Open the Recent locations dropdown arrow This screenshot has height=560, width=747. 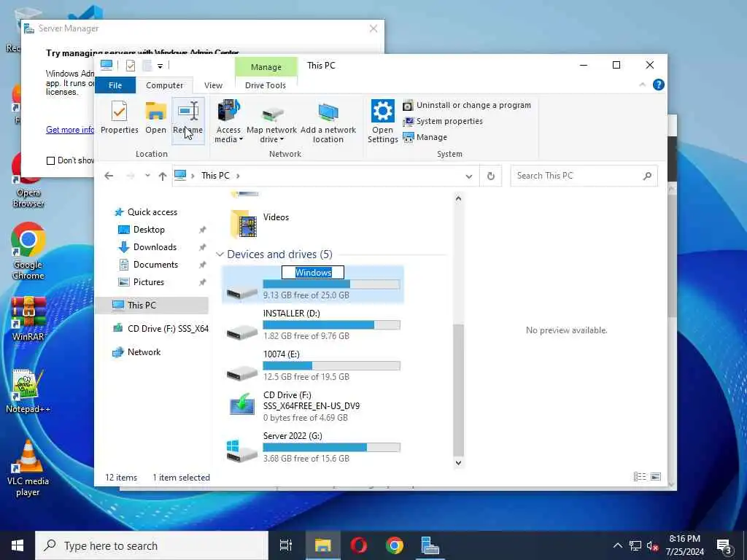(x=147, y=176)
